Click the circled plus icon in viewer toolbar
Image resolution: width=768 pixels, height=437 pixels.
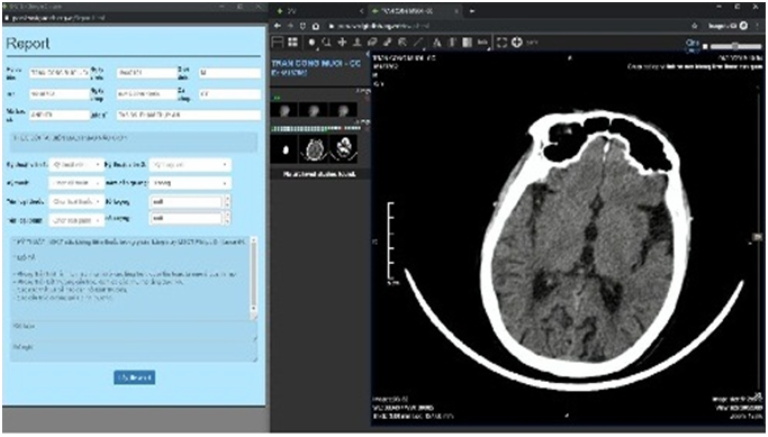pyautogui.click(x=517, y=43)
